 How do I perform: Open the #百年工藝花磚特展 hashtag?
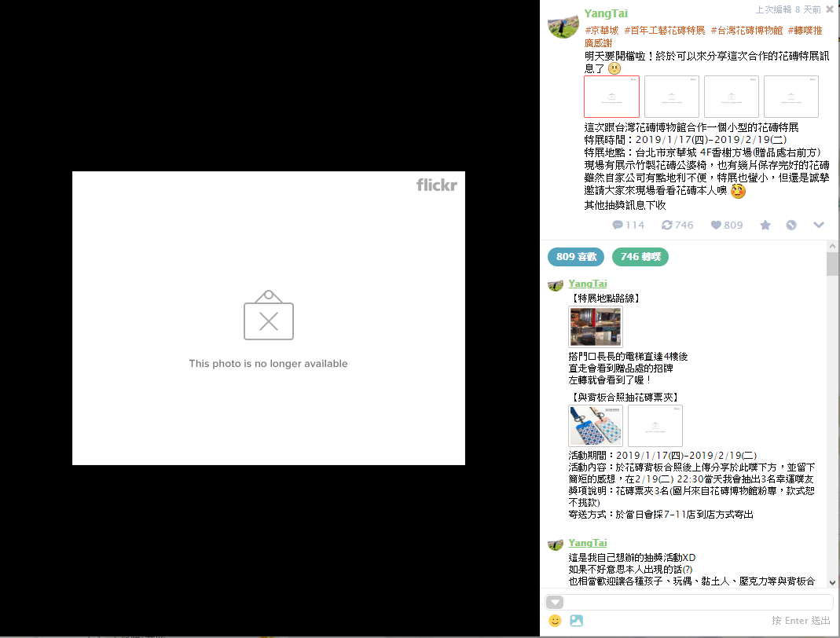click(x=664, y=31)
